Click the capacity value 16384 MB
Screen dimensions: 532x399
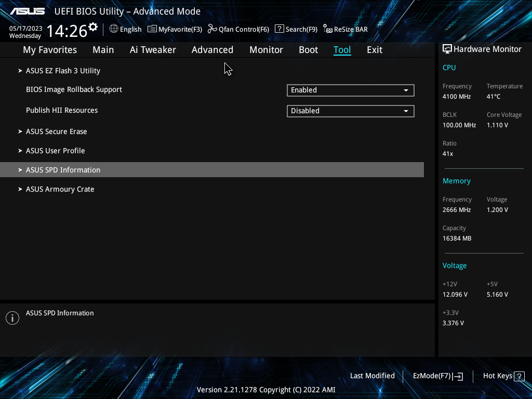pos(457,238)
